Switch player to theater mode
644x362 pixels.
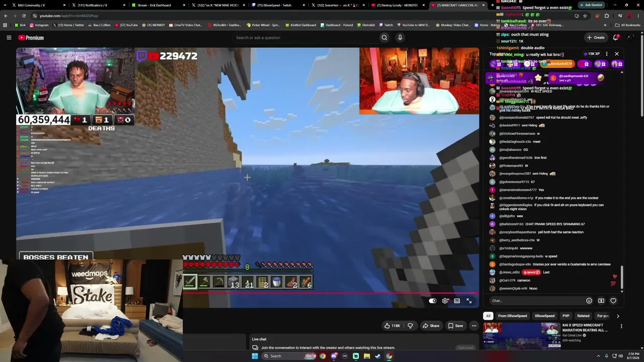(x=457, y=301)
